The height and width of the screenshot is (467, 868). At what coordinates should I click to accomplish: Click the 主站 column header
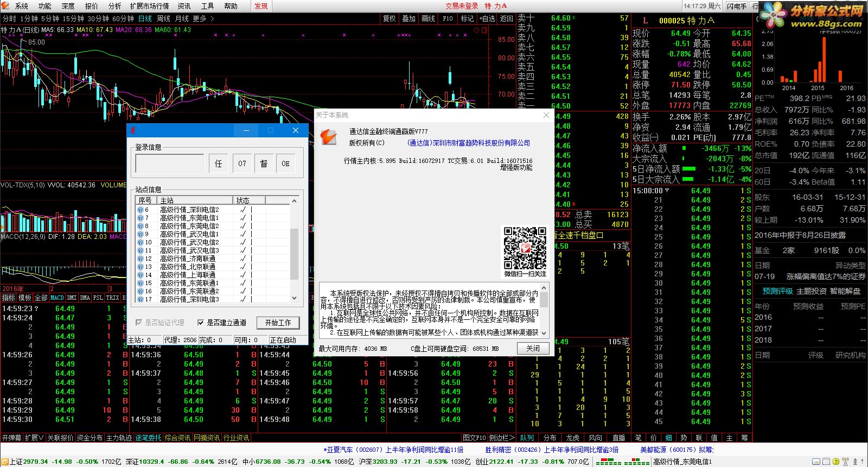pos(195,200)
